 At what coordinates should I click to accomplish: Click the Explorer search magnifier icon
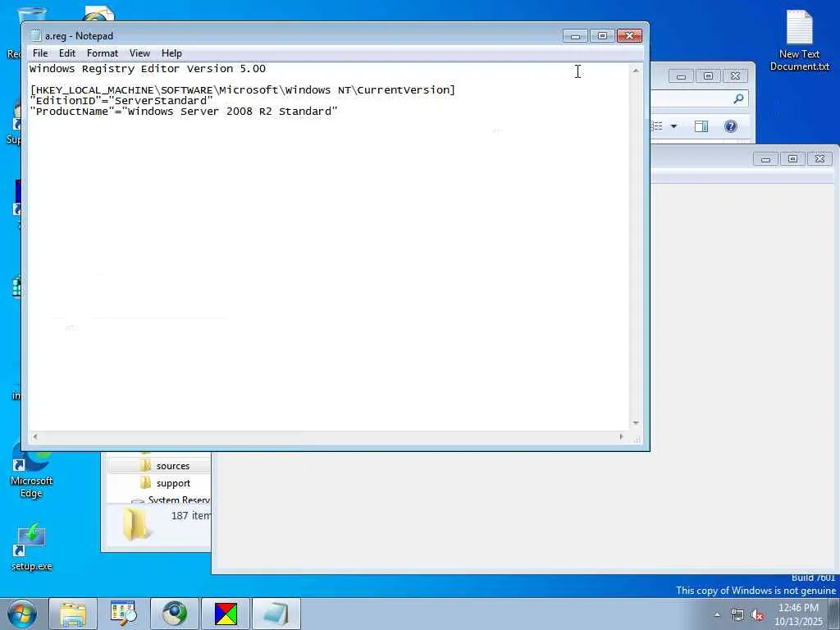click(739, 98)
